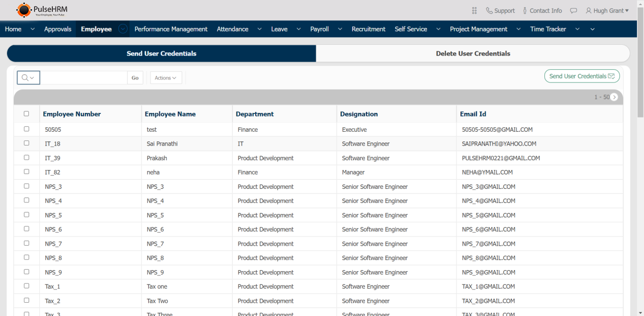Viewport: 644px width, 316px height.
Task: Click the search magnifier column selector
Action: click(28, 78)
